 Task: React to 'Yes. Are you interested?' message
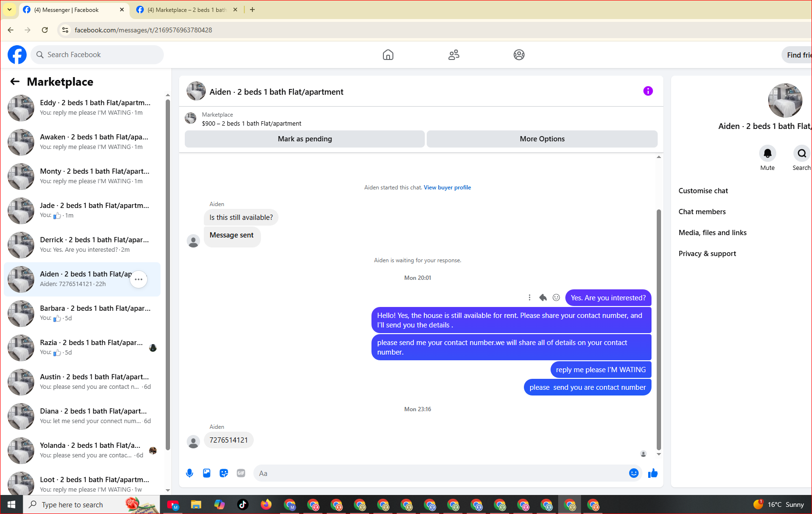click(556, 297)
